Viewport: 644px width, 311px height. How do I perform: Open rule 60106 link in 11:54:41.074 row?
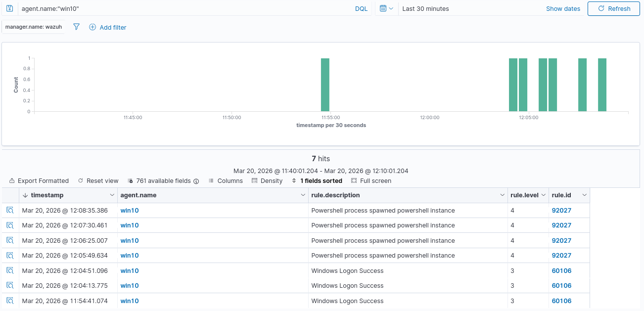point(561,301)
